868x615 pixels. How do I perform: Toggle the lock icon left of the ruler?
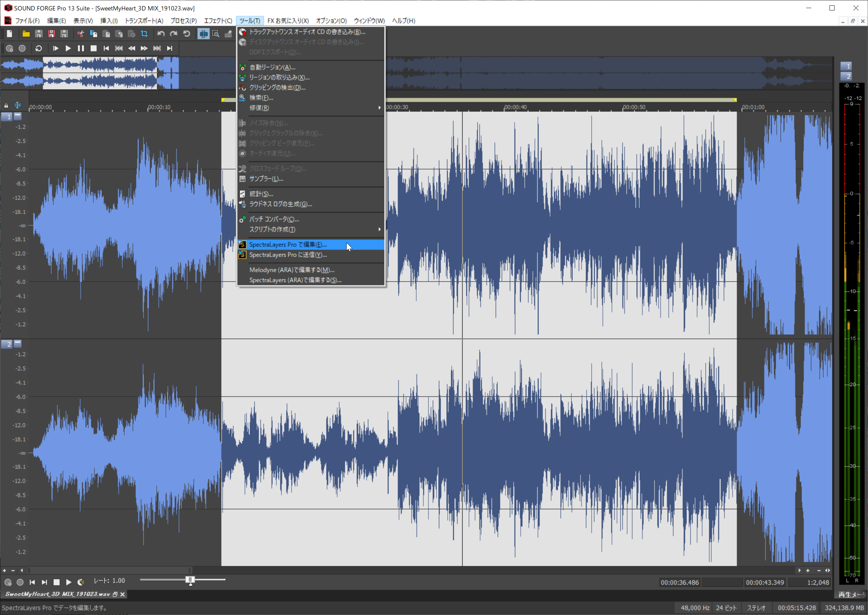pyautogui.click(x=6, y=106)
